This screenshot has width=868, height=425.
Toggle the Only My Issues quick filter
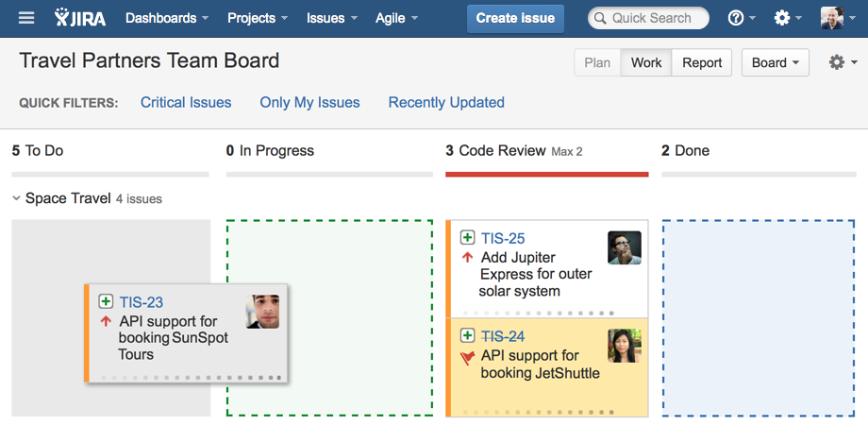(x=309, y=102)
